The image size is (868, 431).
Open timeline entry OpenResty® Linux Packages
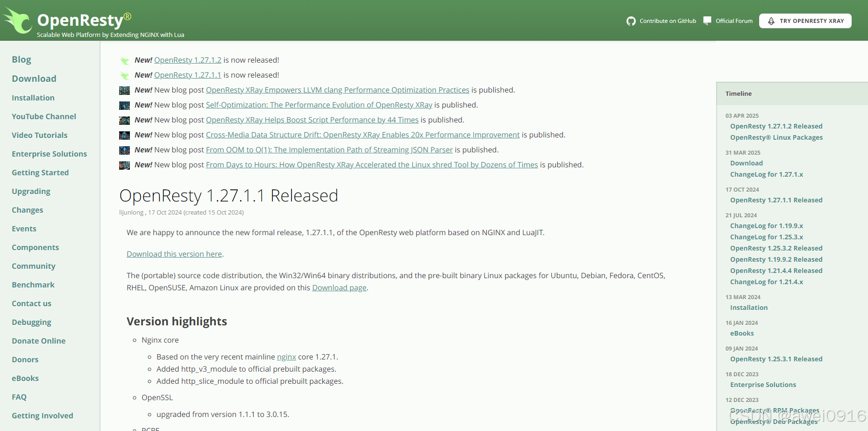tap(776, 137)
